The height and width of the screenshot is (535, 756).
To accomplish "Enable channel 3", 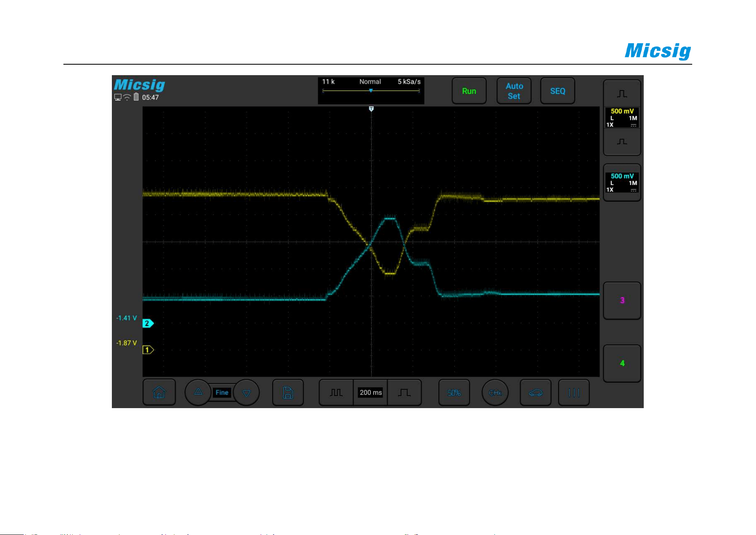I will pyautogui.click(x=622, y=300).
